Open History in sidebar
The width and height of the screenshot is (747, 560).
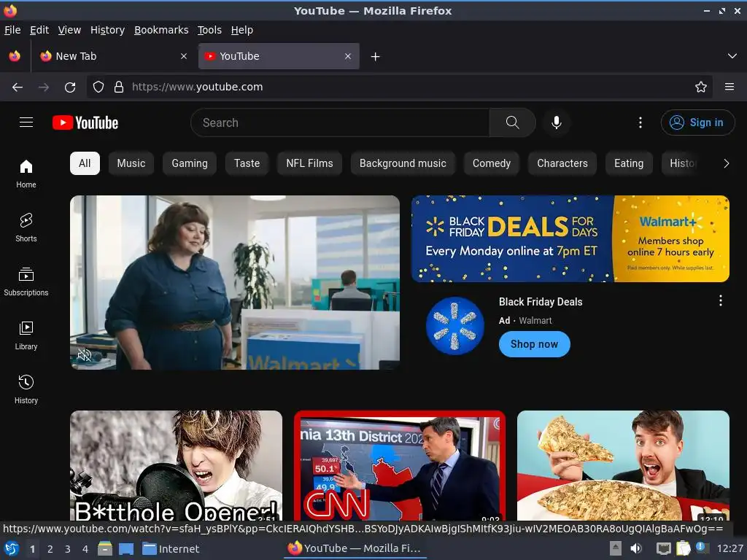(26, 389)
